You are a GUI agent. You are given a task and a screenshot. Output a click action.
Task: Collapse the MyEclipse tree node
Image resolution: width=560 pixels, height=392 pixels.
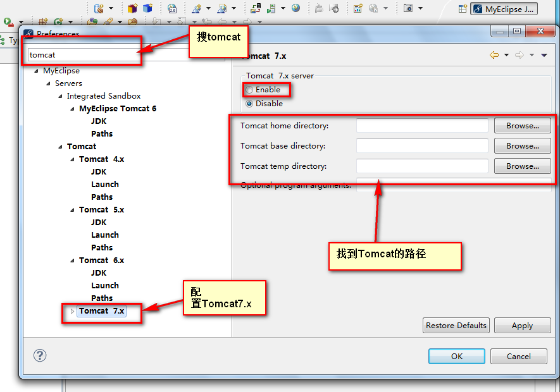(37, 71)
